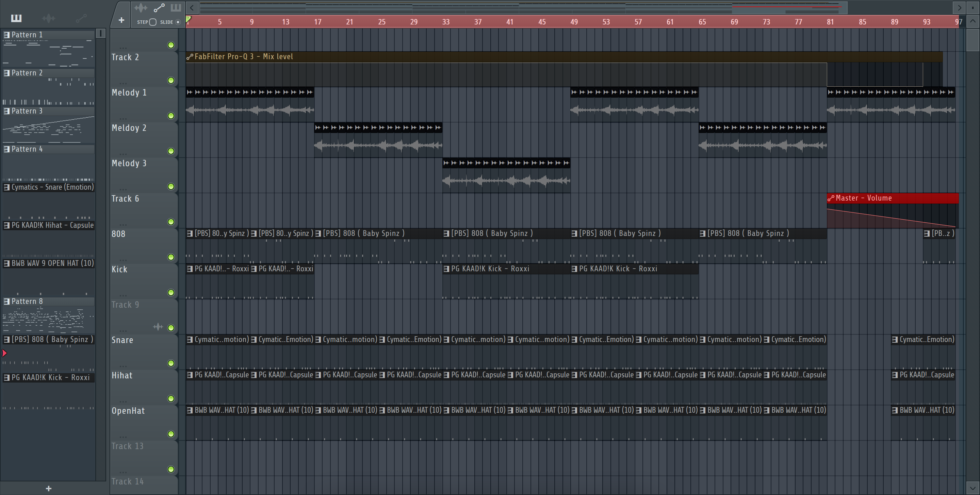This screenshot has height=495, width=980.
Task: Open the Melody 3 audio clip menu at bar 33
Action: (446, 163)
